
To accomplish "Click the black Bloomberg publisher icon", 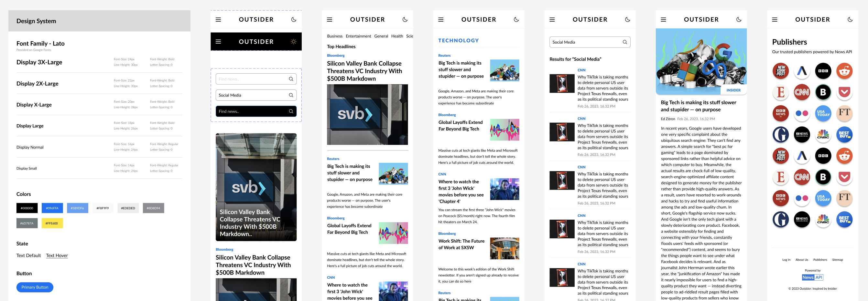I will (823, 92).
